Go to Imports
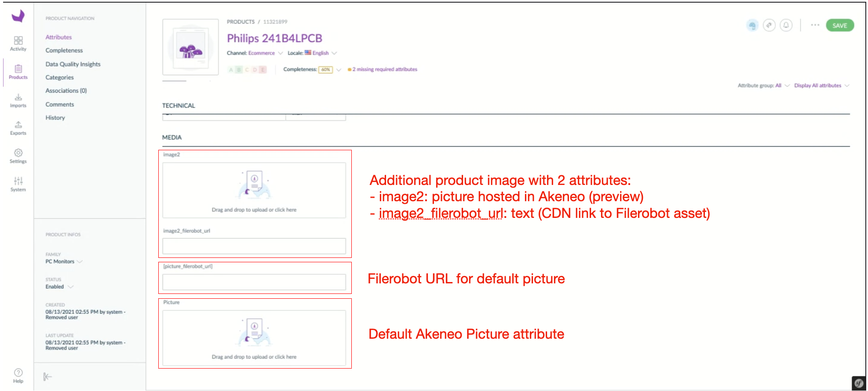The width and height of the screenshot is (868, 391). point(18,100)
